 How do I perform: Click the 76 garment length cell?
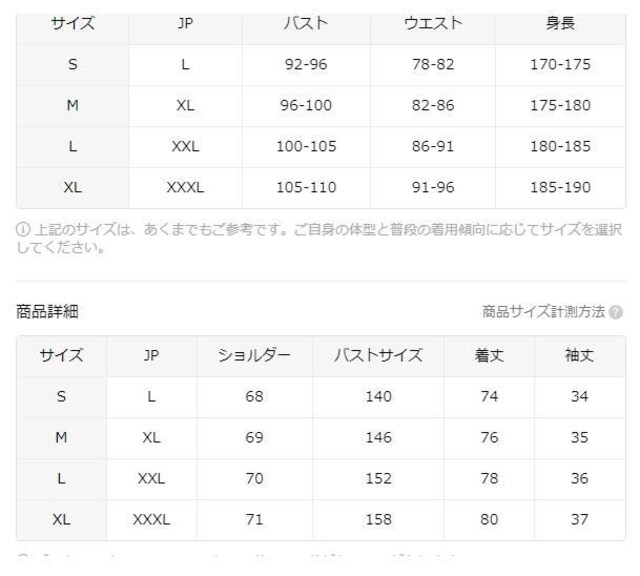point(489,438)
